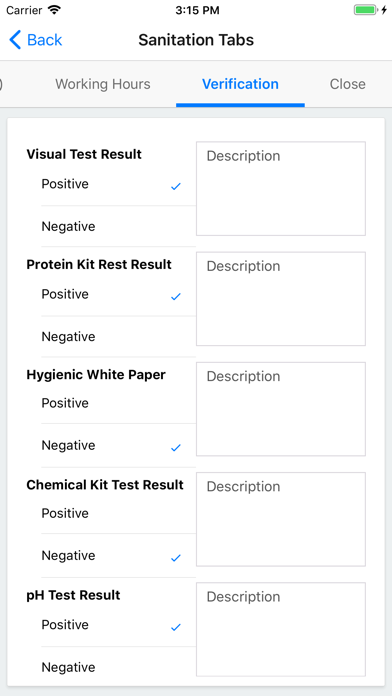Tap the Wi-Fi signal icon
The height and width of the screenshot is (696, 392).
click(54, 10)
